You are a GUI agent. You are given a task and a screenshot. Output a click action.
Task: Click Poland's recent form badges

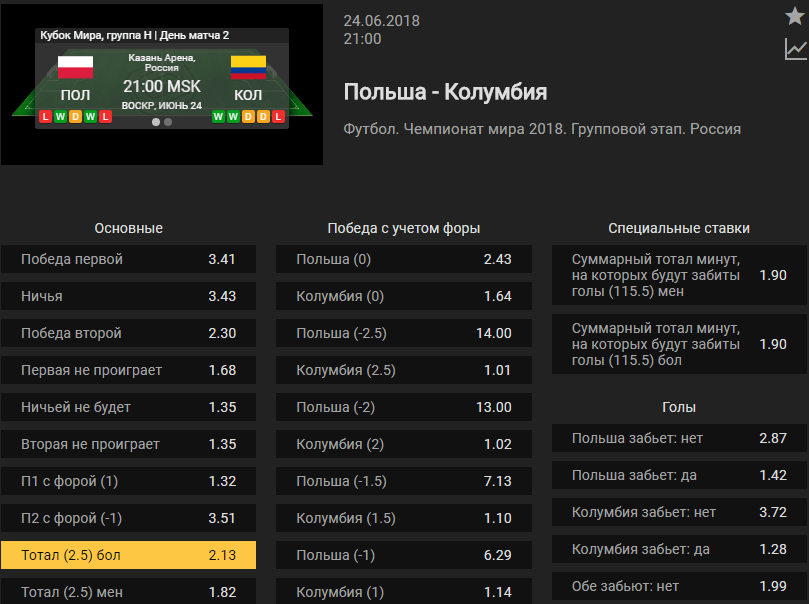[x=75, y=117]
